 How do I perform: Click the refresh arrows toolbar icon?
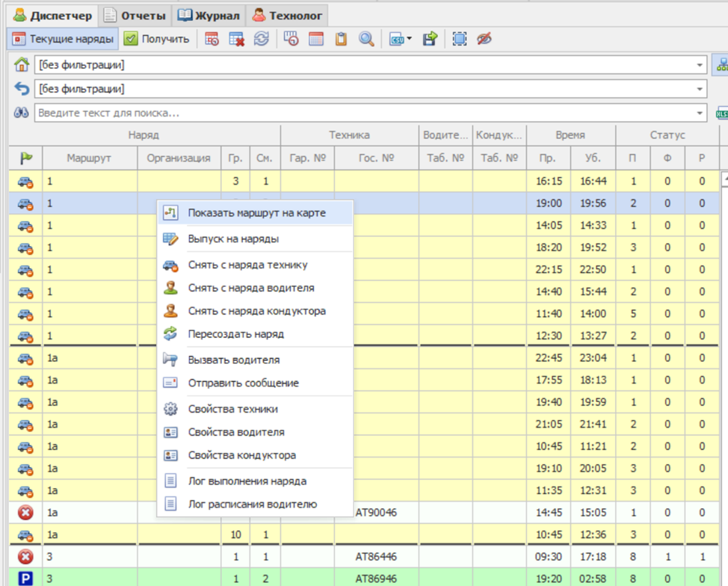261,39
